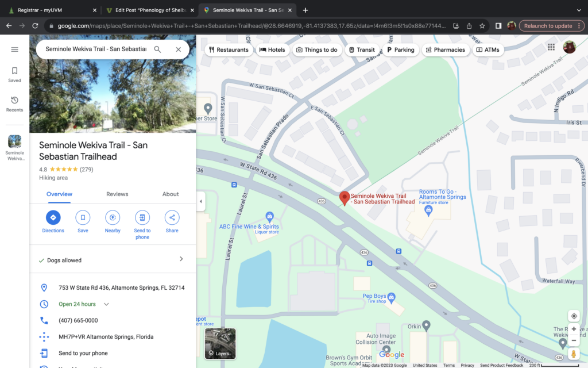Image resolution: width=588 pixels, height=368 pixels.
Task: Expand the Dogs allowed details
Action: (x=181, y=259)
